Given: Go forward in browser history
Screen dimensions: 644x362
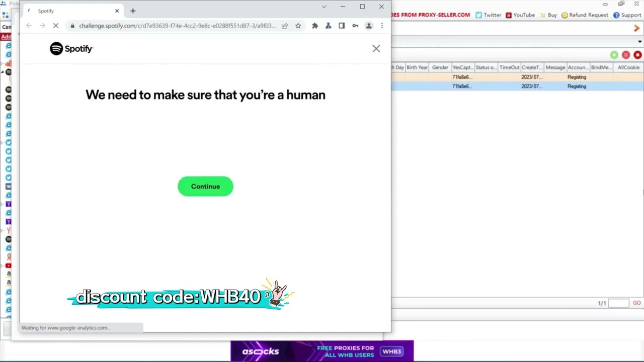Looking at the screenshot, I should tap(42, 26).
